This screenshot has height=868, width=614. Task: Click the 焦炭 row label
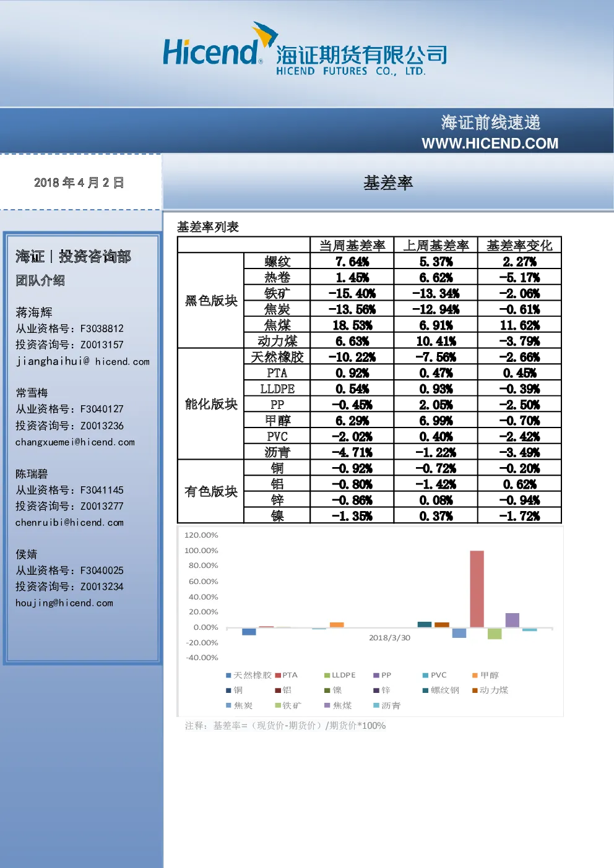pyautogui.click(x=277, y=309)
